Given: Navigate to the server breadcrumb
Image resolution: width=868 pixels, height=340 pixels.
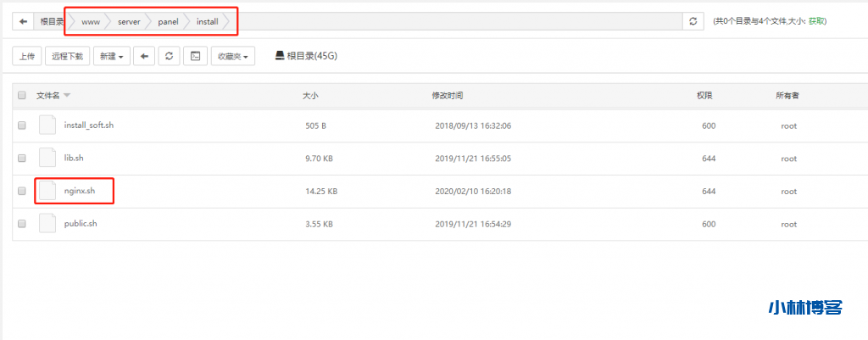Looking at the screenshot, I should tap(129, 21).
